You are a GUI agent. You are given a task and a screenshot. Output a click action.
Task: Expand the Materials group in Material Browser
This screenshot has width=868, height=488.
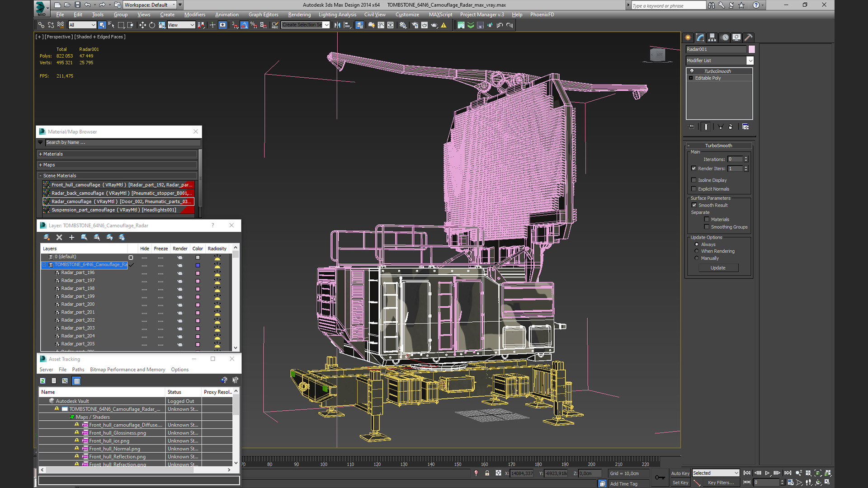118,154
